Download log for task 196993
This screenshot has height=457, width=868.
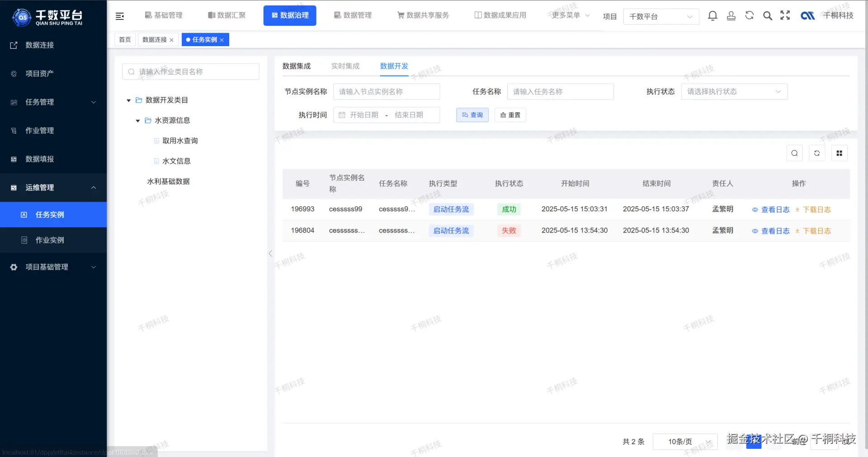coord(813,209)
